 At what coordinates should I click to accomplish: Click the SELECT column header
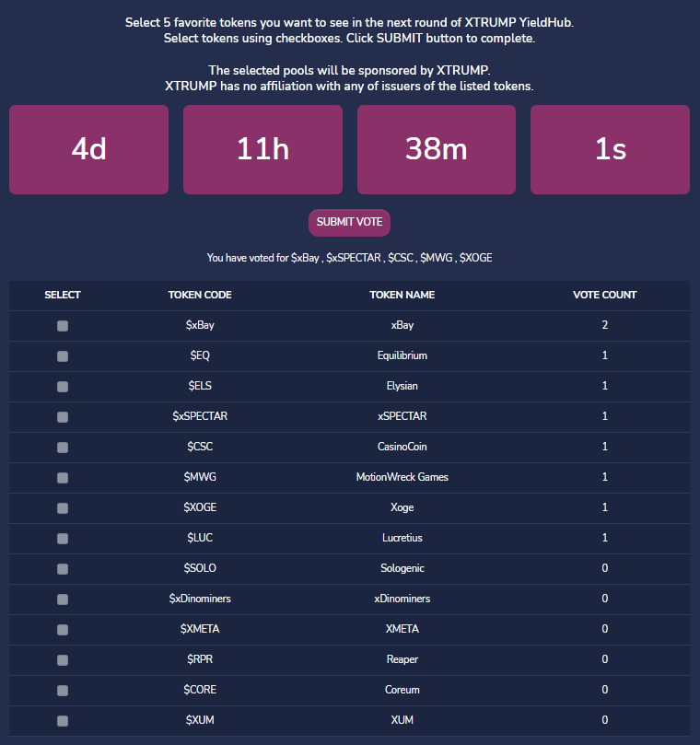(63, 295)
